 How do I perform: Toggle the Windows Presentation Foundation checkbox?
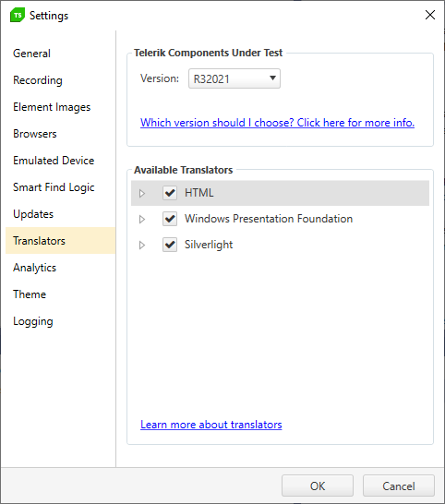(x=170, y=219)
